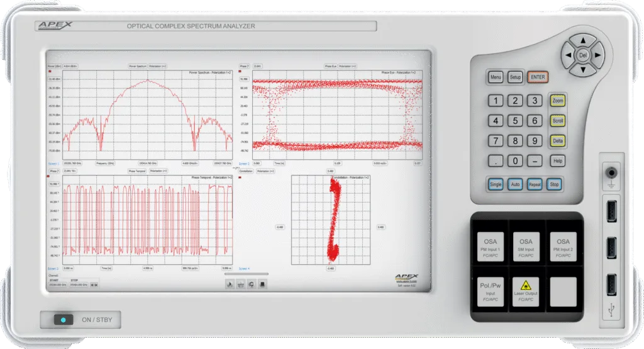Open Polarization 1+2 selector of Phase Eye screen
This screenshot has width=644, height=349.
click(x=347, y=66)
